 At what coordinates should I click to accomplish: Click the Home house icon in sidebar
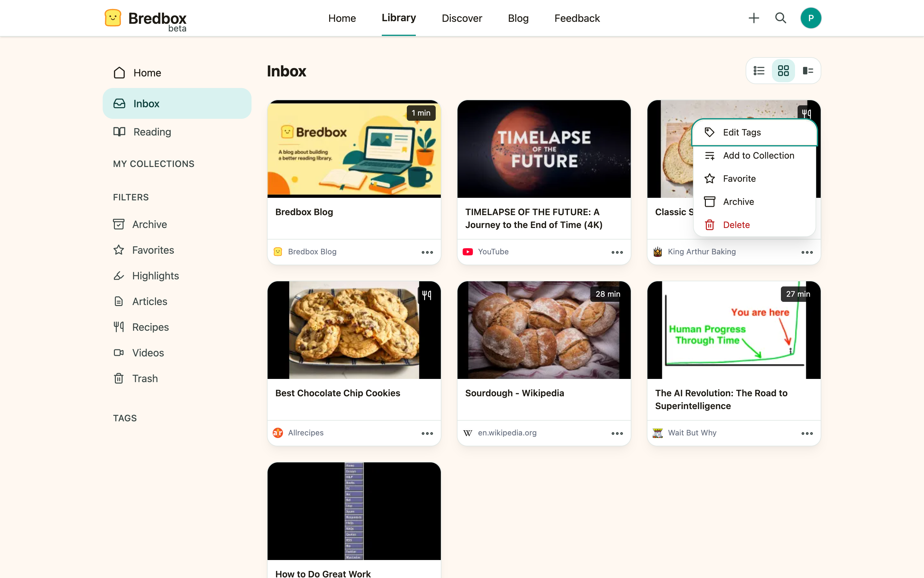[x=119, y=73]
